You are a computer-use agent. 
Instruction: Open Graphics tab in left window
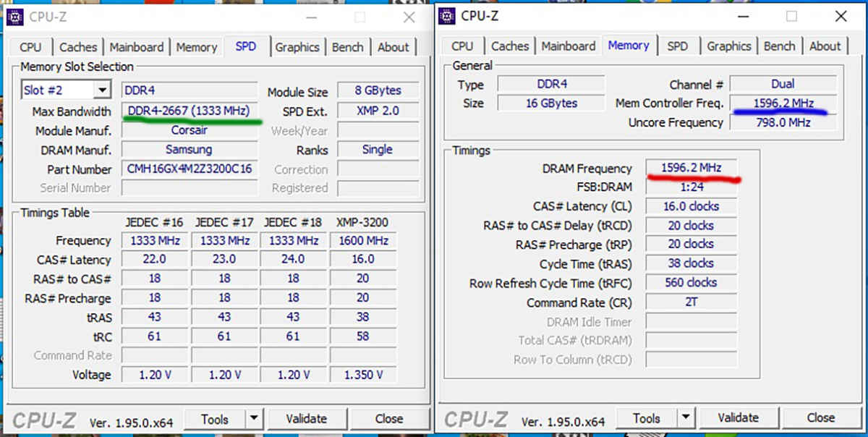click(x=297, y=47)
